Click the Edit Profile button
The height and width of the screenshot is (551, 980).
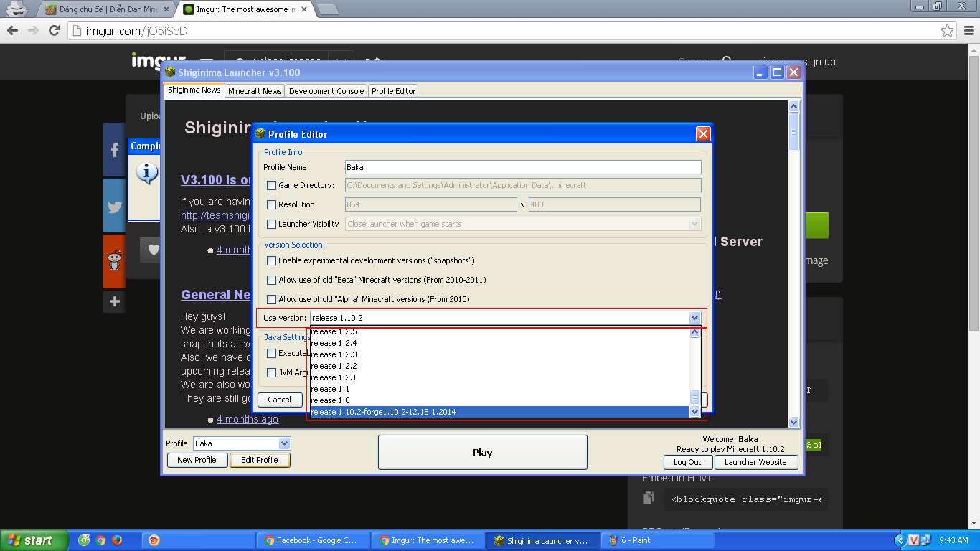(260, 460)
